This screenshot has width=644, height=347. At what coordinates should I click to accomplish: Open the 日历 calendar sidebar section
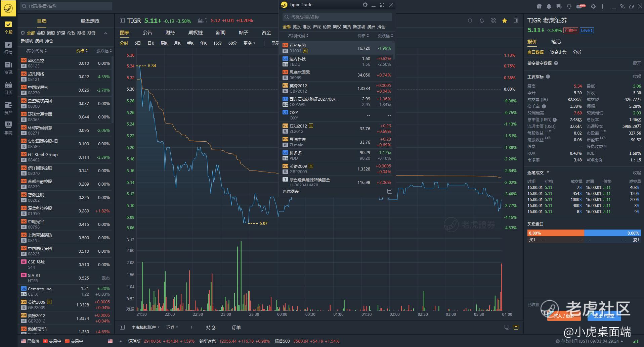(8, 88)
